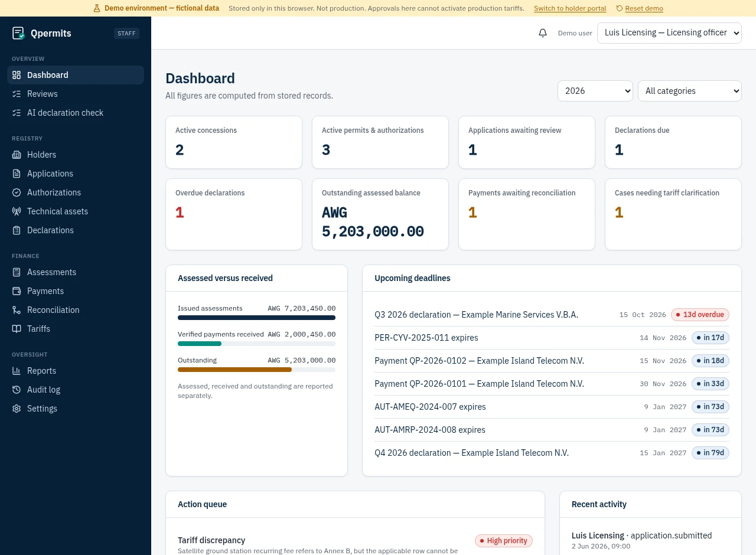Click the Reconciliation branch icon

(17, 310)
